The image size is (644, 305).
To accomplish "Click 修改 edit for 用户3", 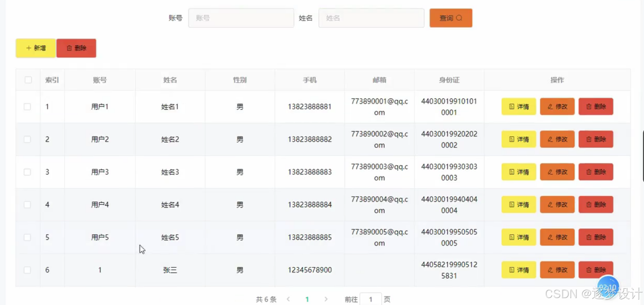I will tap(557, 172).
